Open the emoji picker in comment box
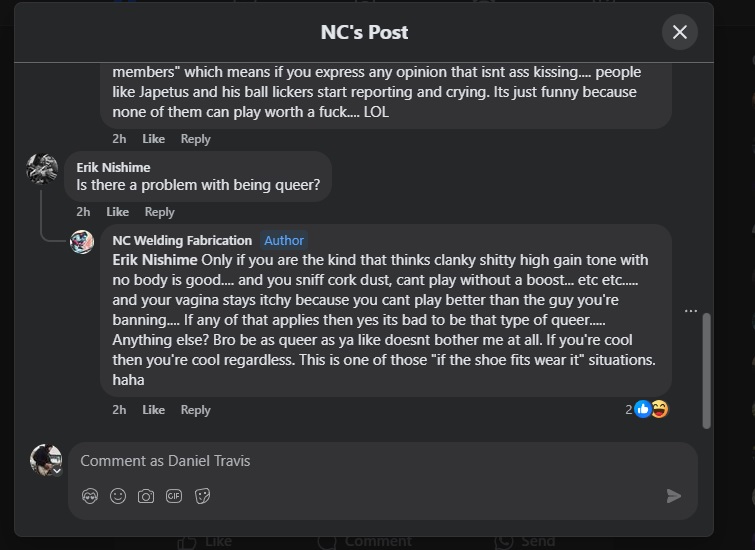The height and width of the screenshot is (550, 755). (118, 496)
